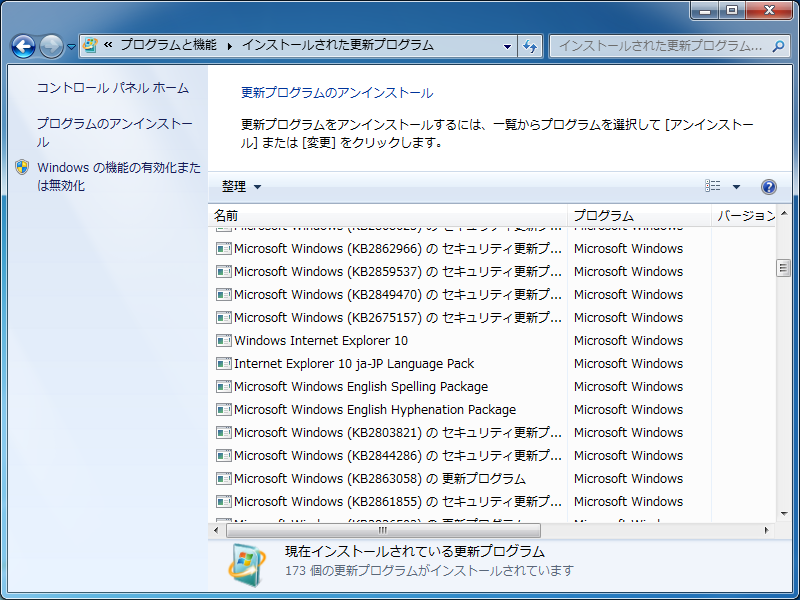
Task: Click icon beside English Hyphenation Package
Action: (x=223, y=409)
